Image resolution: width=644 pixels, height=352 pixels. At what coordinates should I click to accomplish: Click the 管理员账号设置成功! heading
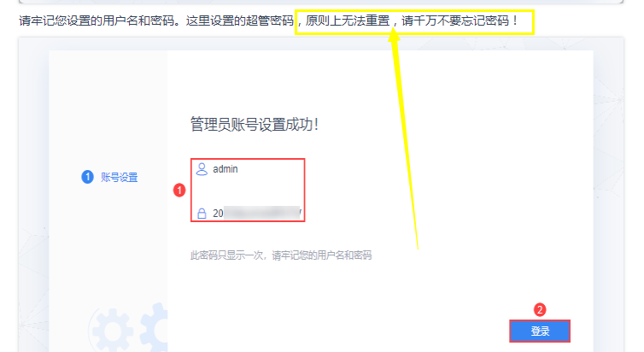[255, 124]
